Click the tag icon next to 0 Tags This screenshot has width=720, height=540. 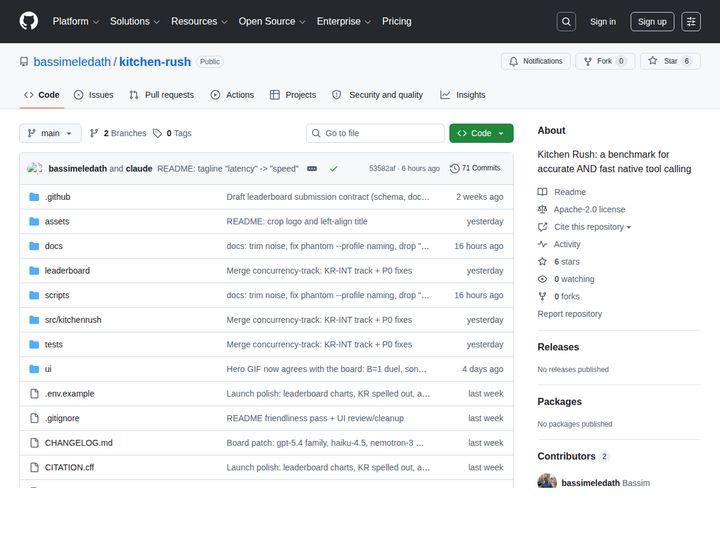[158, 133]
